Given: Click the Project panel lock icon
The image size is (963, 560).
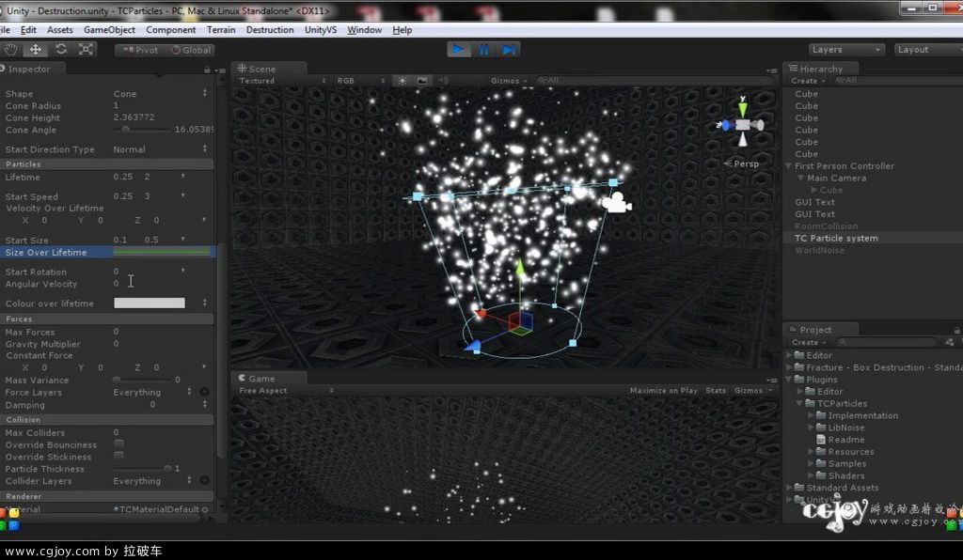Looking at the screenshot, I should pyautogui.click(x=956, y=330).
